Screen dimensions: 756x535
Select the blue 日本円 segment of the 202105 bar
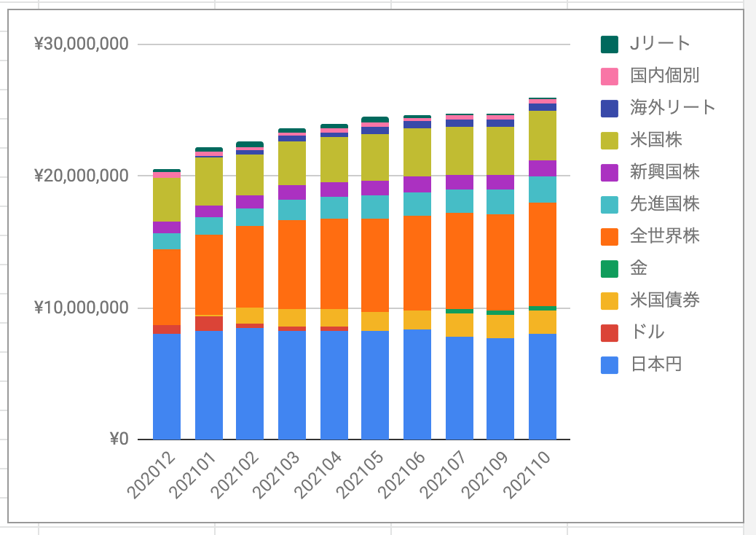[x=375, y=385]
